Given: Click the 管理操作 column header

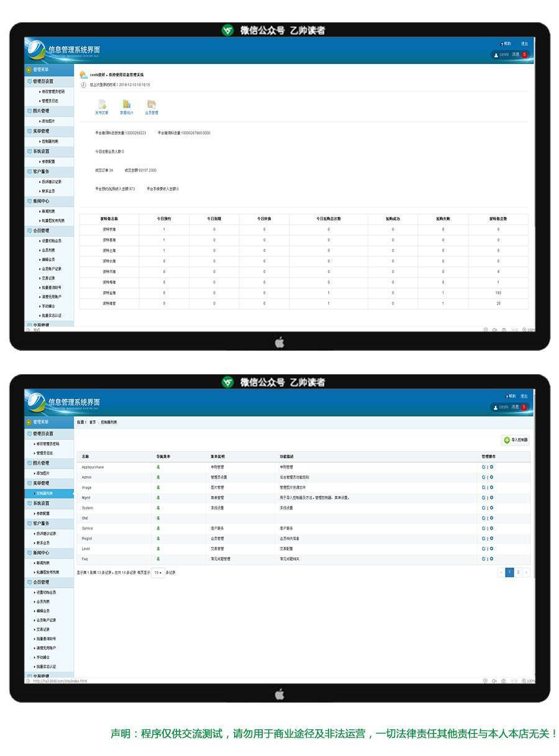Looking at the screenshot, I should (x=488, y=456).
